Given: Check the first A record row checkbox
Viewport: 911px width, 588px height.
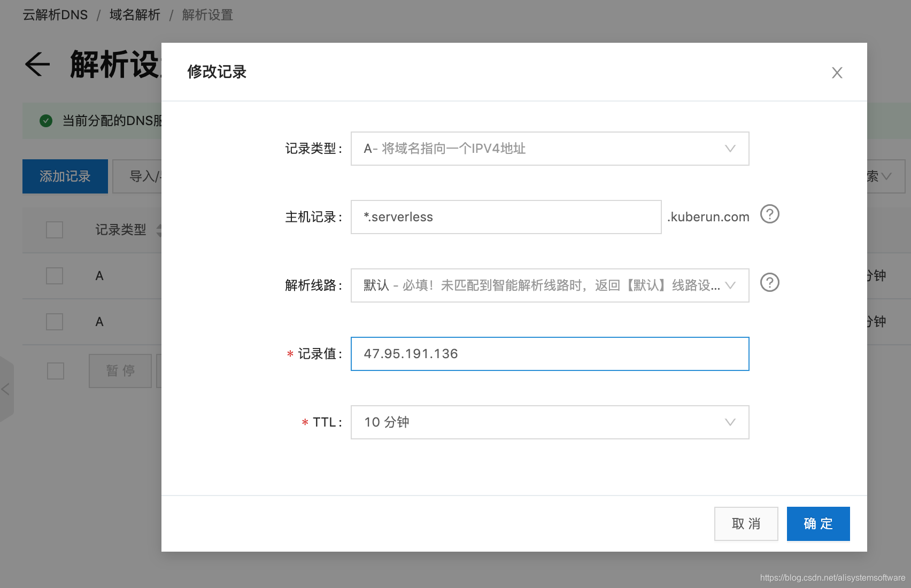Looking at the screenshot, I should click(x=55, y=276).
